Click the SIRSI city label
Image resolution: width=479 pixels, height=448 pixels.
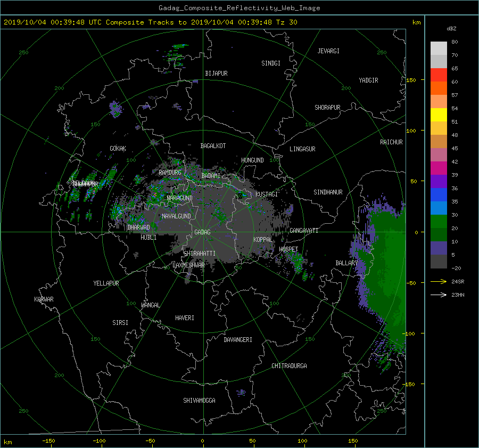[120, 323]
